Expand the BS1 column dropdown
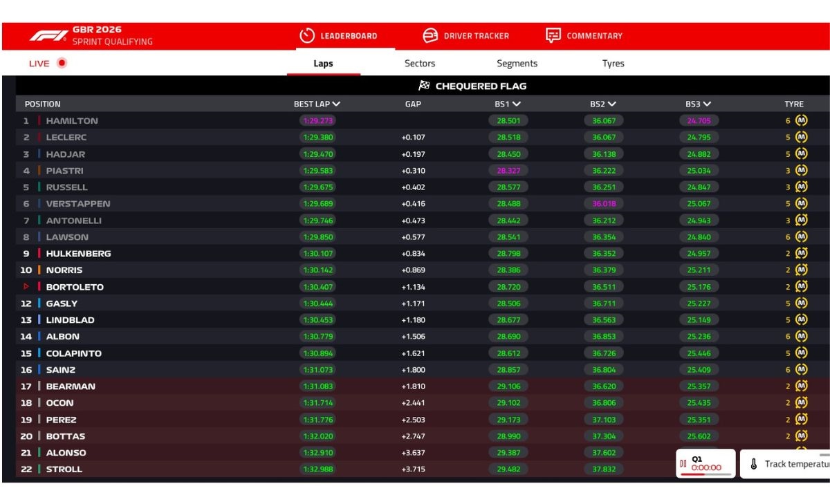830x504 pixels. tap(517, 104)
